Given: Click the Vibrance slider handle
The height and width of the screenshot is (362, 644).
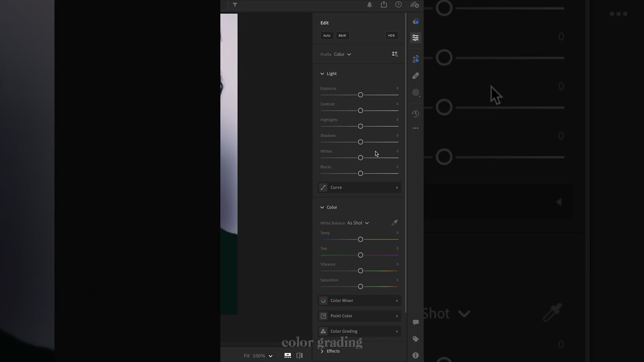Looking at the screenshot, I should 360,271.
